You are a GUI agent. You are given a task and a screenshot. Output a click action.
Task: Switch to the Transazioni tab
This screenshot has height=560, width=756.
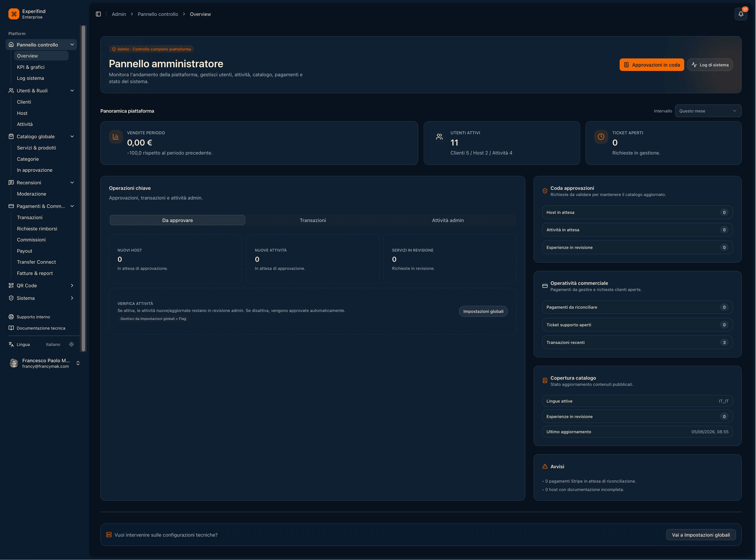(312, 220)
